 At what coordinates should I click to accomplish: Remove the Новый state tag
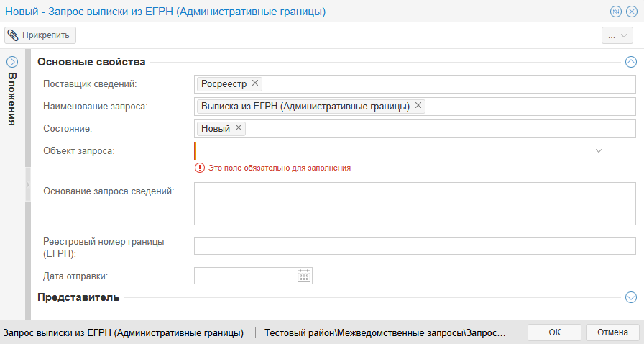pyautogui.click(x=239, y=128)
